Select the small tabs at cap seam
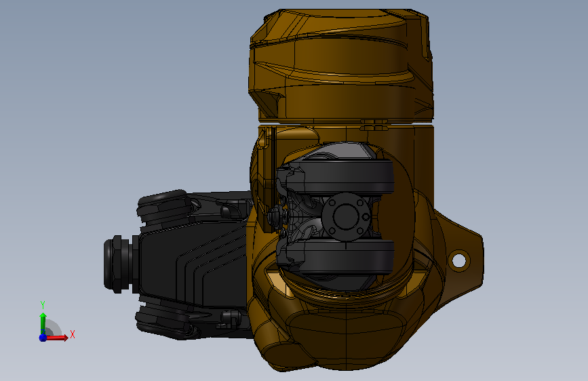The width and height of the screenshot is (588, 381). point(374,125)
